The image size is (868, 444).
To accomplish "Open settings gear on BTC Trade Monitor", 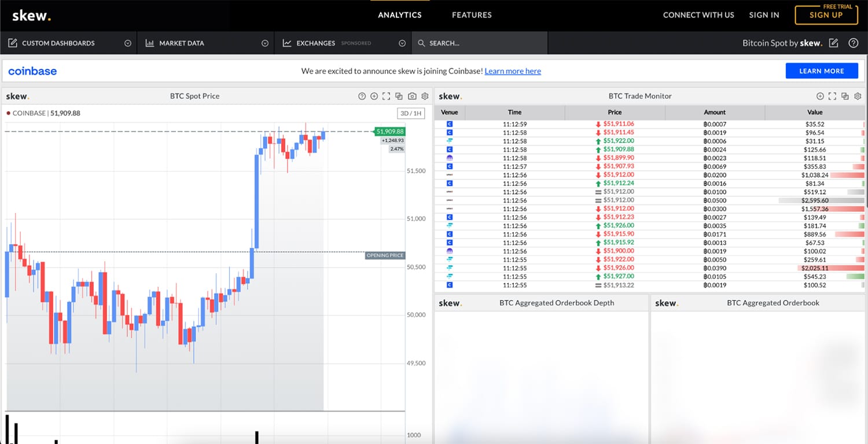I will tap(858, 96).
